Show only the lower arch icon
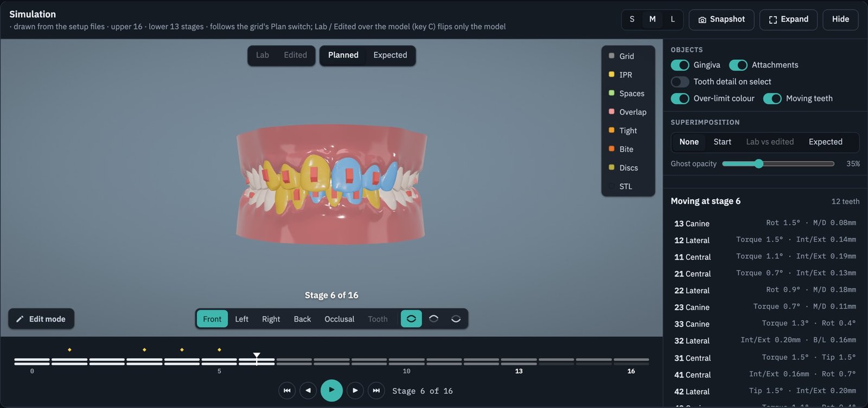 click(456, 319)
